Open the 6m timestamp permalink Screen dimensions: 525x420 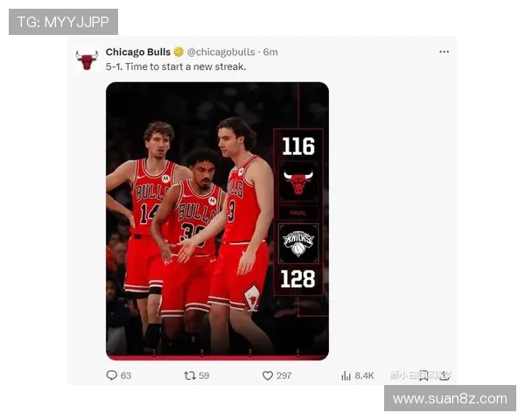(270, 52)
